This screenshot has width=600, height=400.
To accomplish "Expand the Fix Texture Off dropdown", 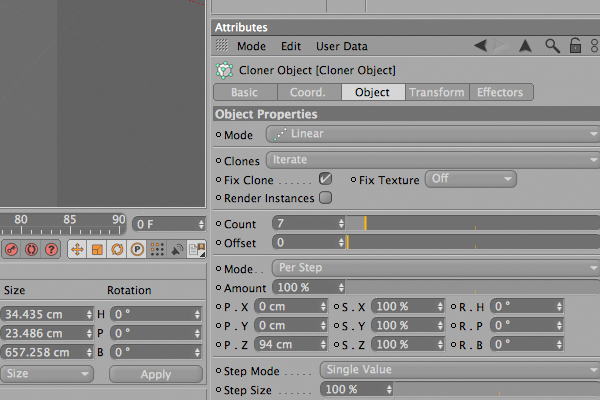I will coord(471,179).
